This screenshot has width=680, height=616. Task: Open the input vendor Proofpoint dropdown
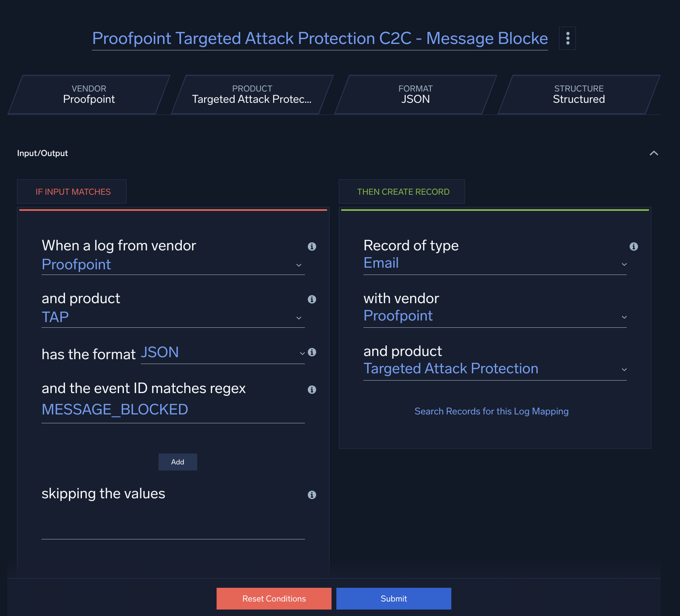[173, 265]
